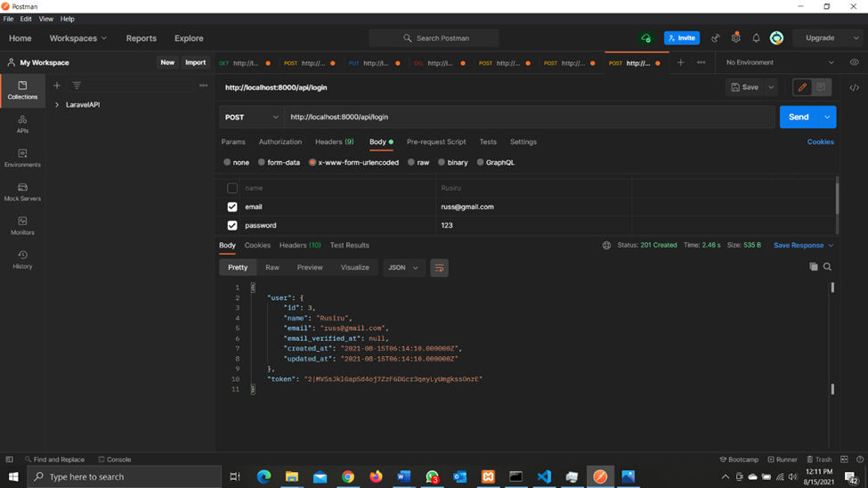The image size is (868, 488).
Task: Toggle the wrap lines icon in response
Action: pos(439,267)
